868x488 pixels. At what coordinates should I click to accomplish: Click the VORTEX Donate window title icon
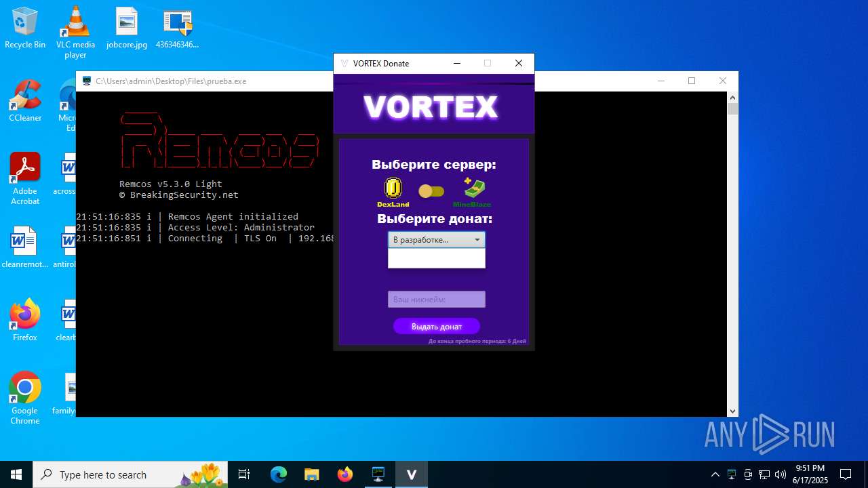344,64
